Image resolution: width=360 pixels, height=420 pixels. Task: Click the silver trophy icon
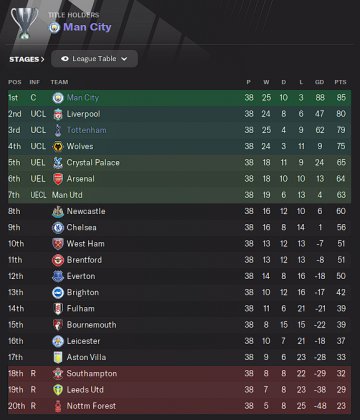[24, 23]
